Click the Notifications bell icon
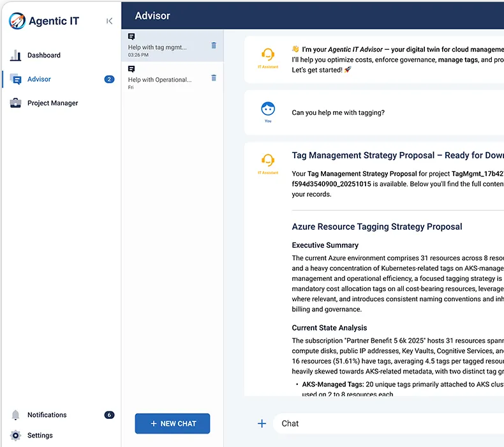 (x=15, y=415)
